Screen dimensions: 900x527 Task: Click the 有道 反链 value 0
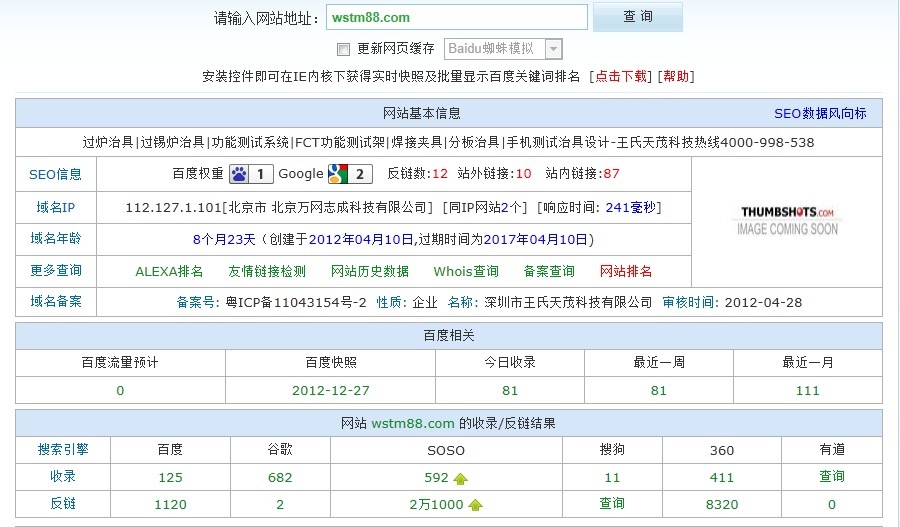(x=832, y=505)
